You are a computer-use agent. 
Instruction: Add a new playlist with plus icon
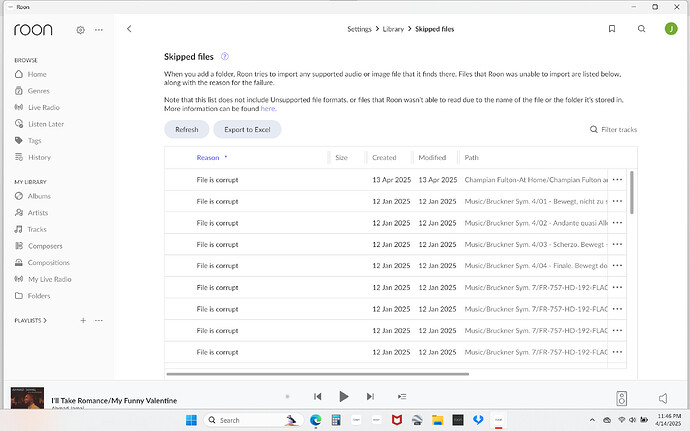coord(83,320)
